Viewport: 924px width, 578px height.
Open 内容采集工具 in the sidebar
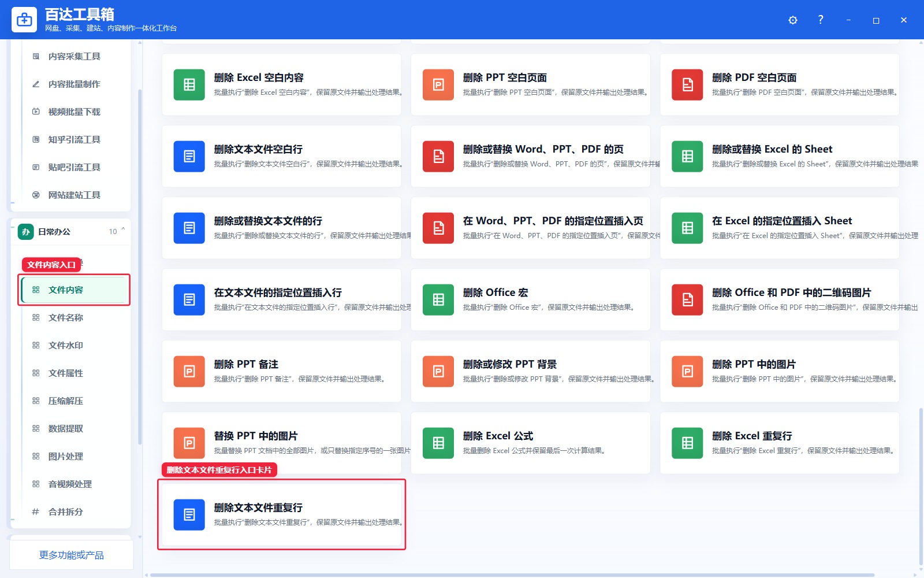(x=74, y=57)
